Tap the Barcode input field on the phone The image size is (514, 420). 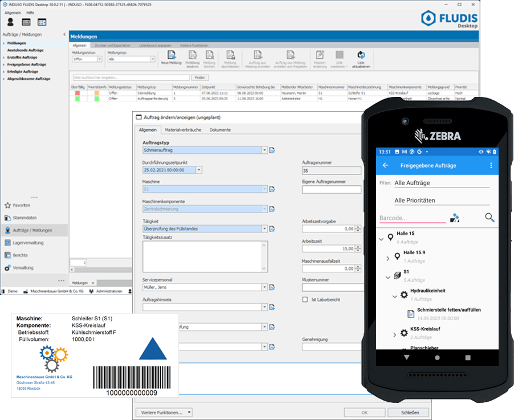[413, 218]
